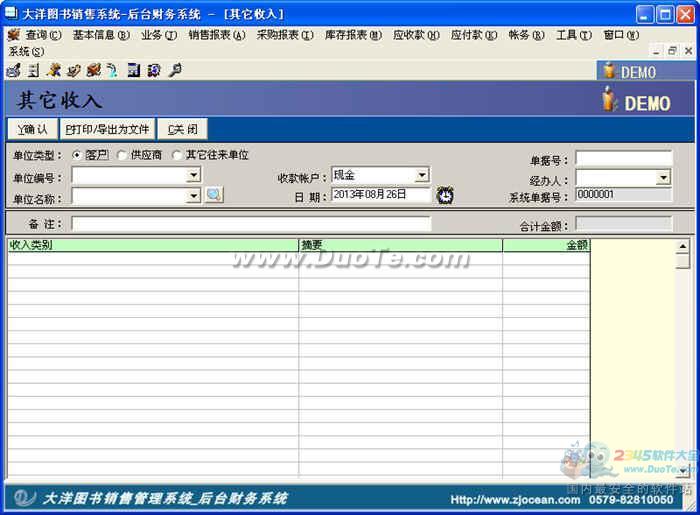700x515 pixels.
Task: Open the 帐务(R) menu
Action: pyautogui.click(x=526, y=35)
